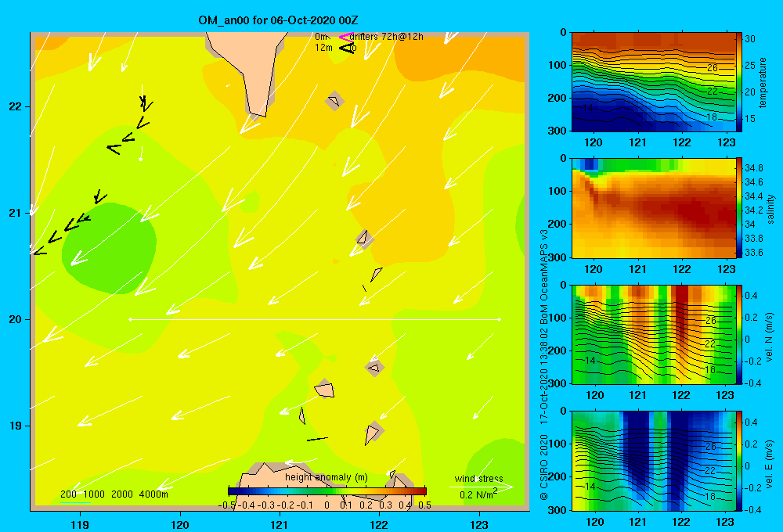Image resolution: width=783 pixels, height=532 pixels.
Task: Click the west endpoint of the white transect line
Action: (130, 319)
